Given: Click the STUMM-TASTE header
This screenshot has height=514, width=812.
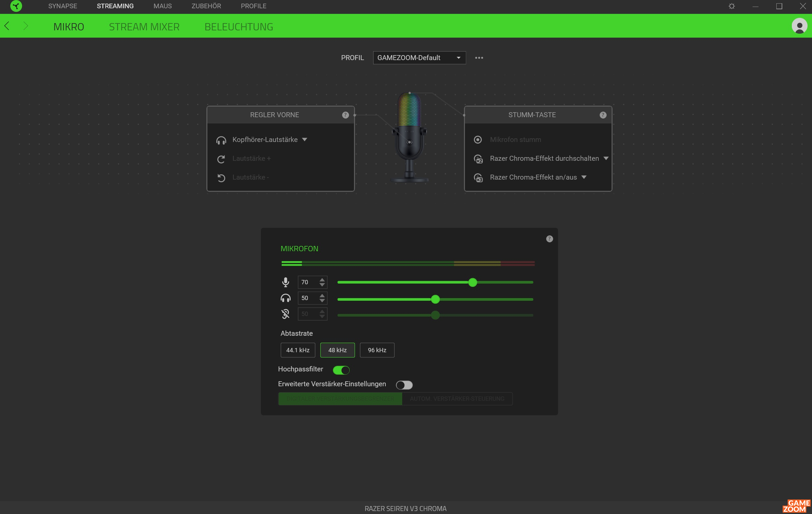Looking at the screenshot, I should (x=532, y=115).
